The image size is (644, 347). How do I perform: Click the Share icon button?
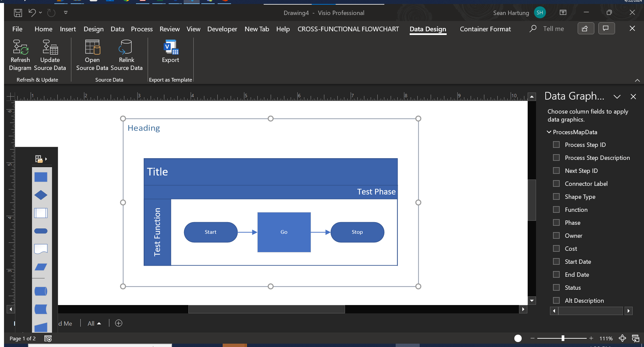[586, 29]
